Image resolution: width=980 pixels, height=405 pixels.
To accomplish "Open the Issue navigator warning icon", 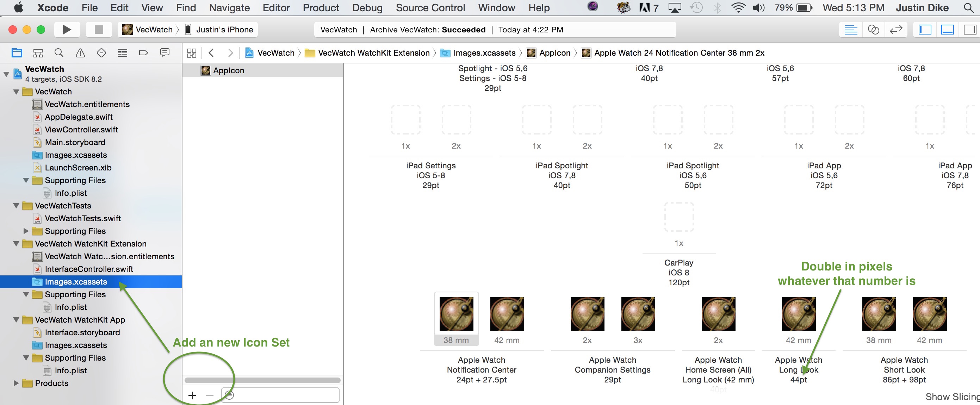I will coord(80,53).
